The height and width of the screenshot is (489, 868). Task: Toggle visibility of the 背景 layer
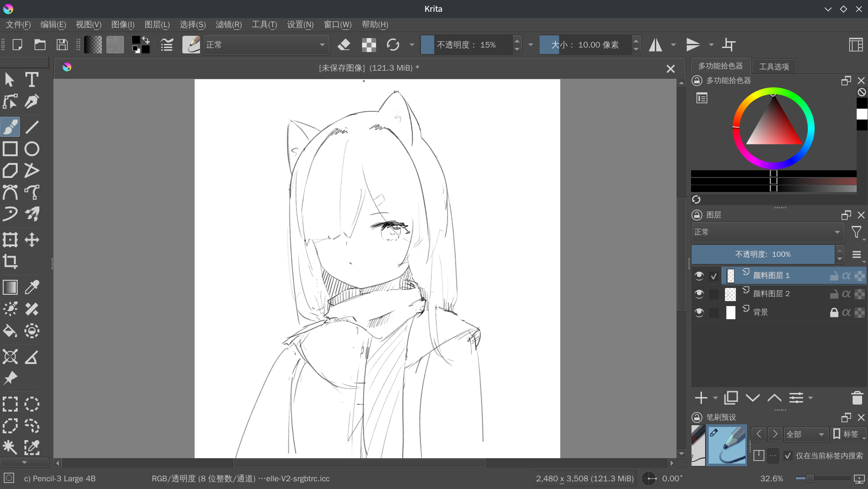(x=699, y=312)
